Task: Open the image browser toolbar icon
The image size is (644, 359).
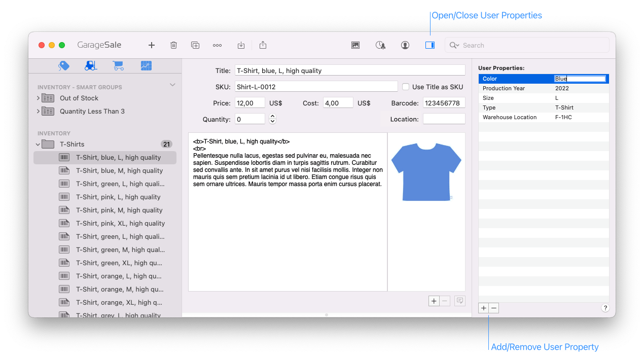Action: (355, 45)
